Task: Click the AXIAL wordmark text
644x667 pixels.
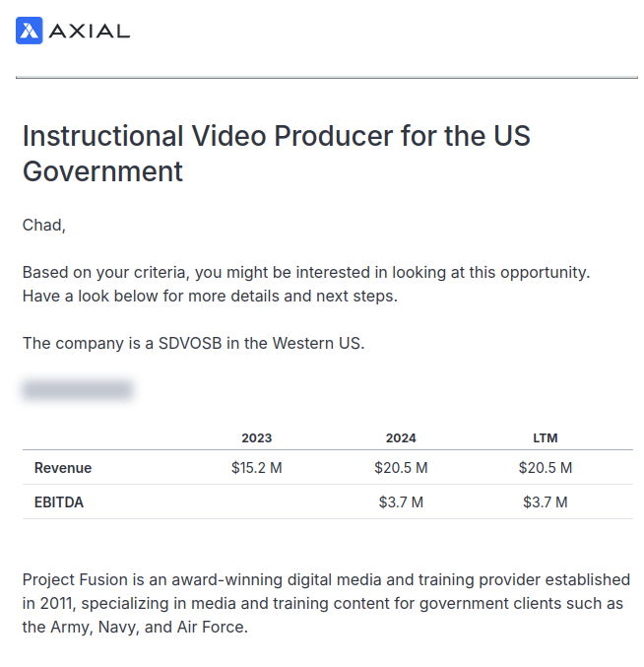Action: coord(89,31)
